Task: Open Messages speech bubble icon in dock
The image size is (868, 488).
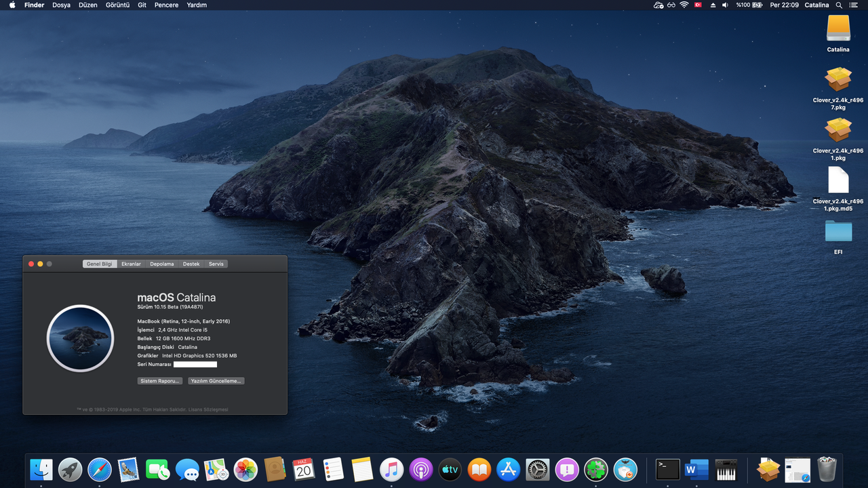Action: pos(187,469)
